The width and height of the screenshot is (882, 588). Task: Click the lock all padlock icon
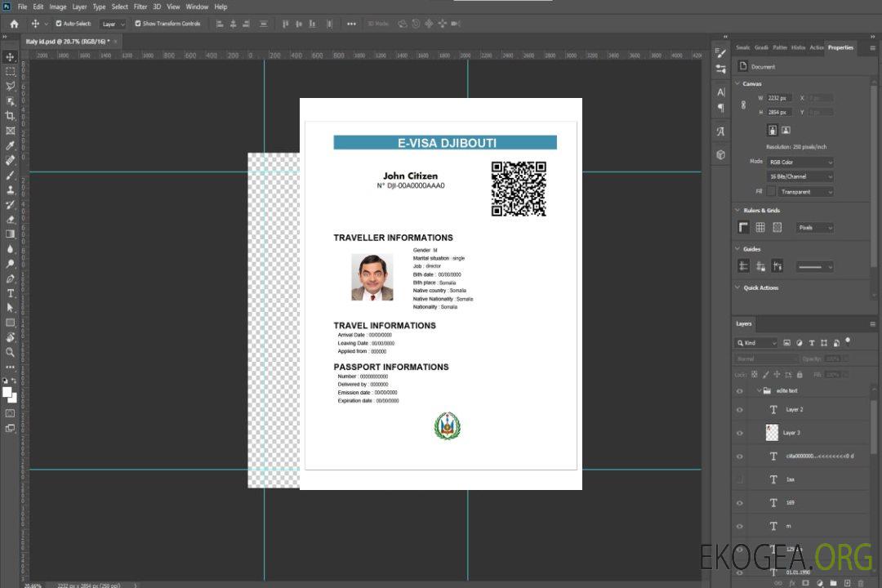point(800,375)
